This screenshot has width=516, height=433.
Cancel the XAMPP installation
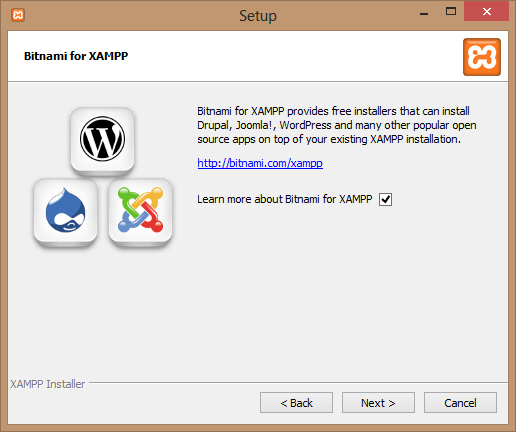pos(460,403)
